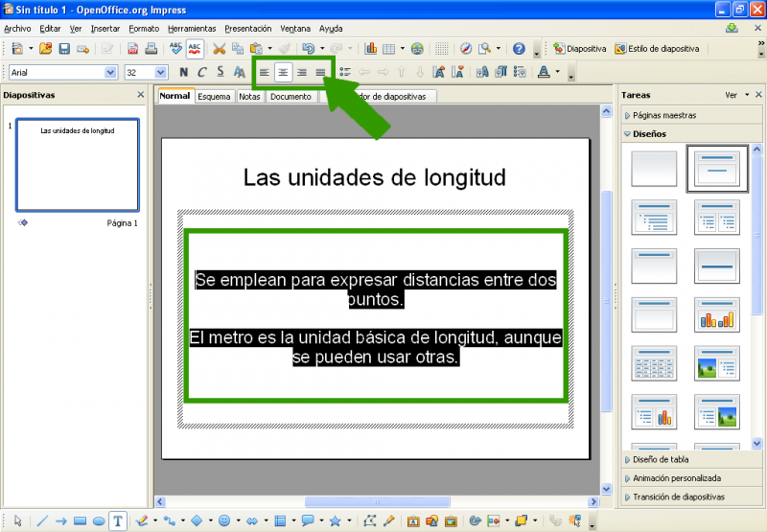Apply centered text alignment
The image size is (767, 532).
tap(283, 72)
